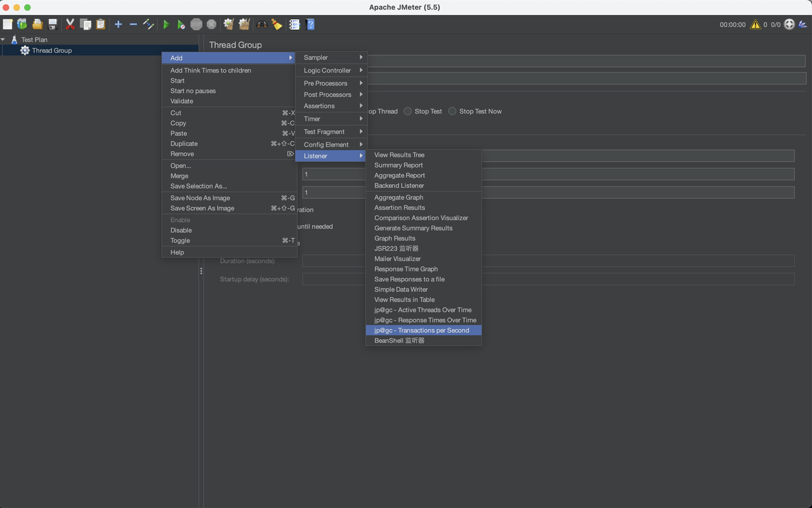Choose Summary Report from Listener menu

424,165
